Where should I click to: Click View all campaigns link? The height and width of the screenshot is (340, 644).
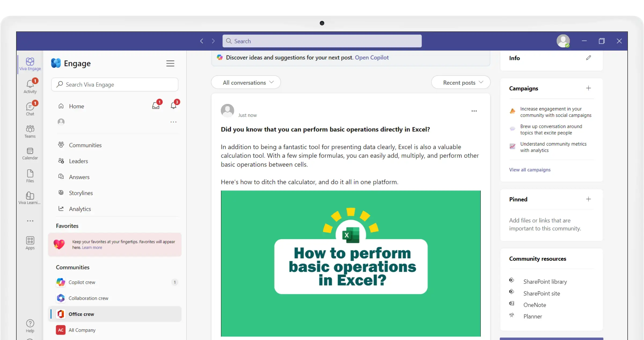tap(530, 170)
